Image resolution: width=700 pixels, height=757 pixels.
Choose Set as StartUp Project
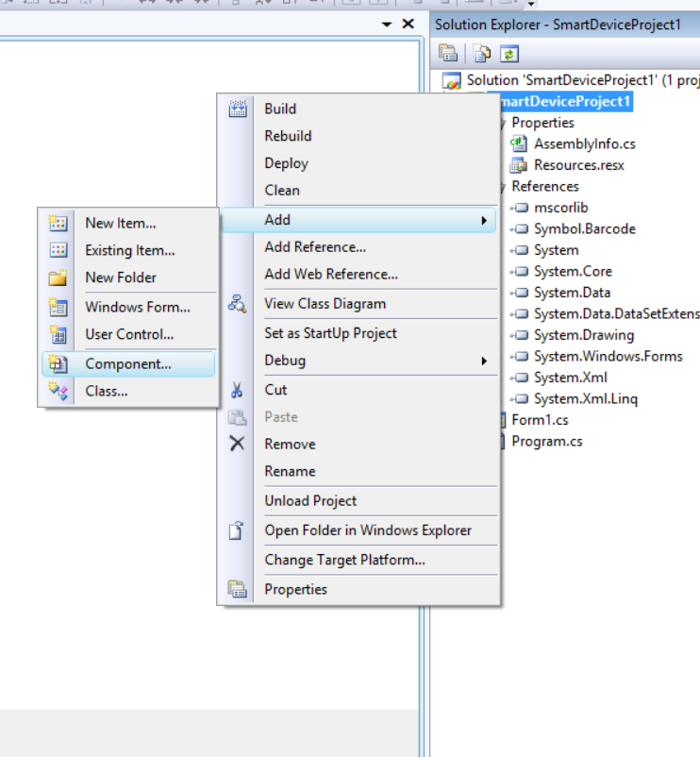click(x=358, y=333)
